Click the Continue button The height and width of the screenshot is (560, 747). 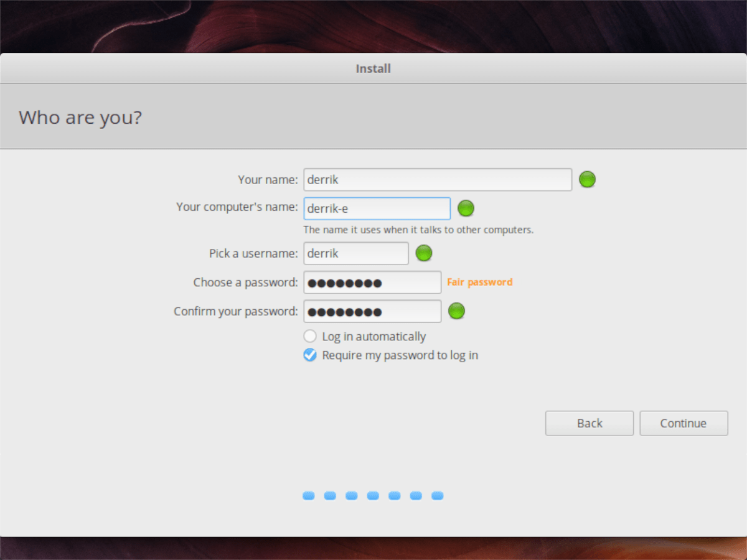684,423
